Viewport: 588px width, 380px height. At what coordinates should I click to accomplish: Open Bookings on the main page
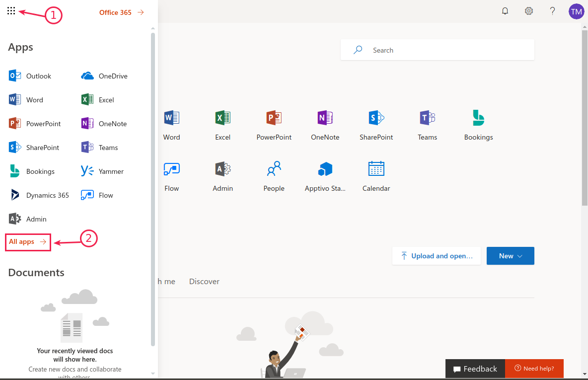coord(478,125)
